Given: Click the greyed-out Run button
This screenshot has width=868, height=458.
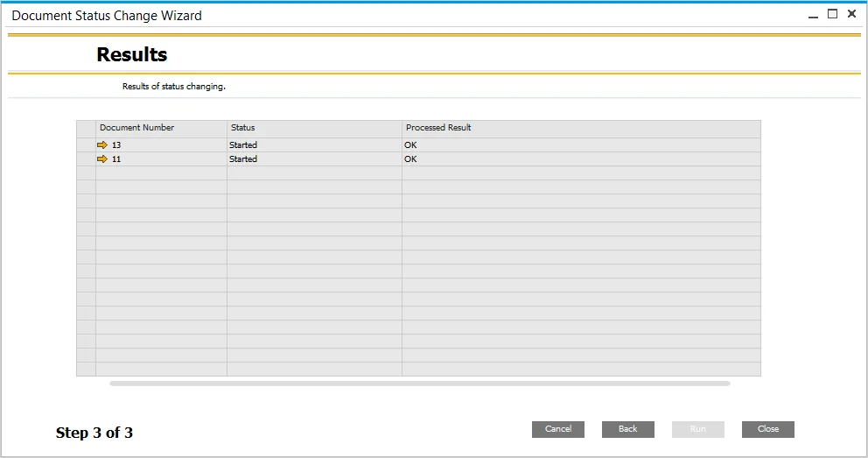Looking at the screenshot, I should [697, 429].
